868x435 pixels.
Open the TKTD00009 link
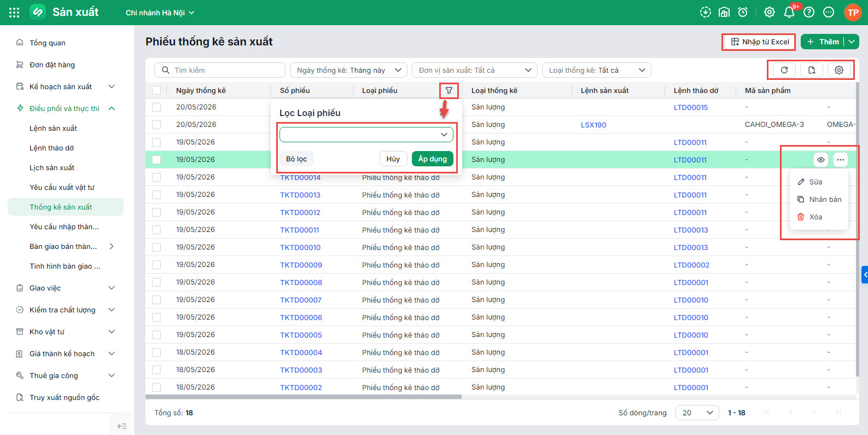tap(301, 265)
